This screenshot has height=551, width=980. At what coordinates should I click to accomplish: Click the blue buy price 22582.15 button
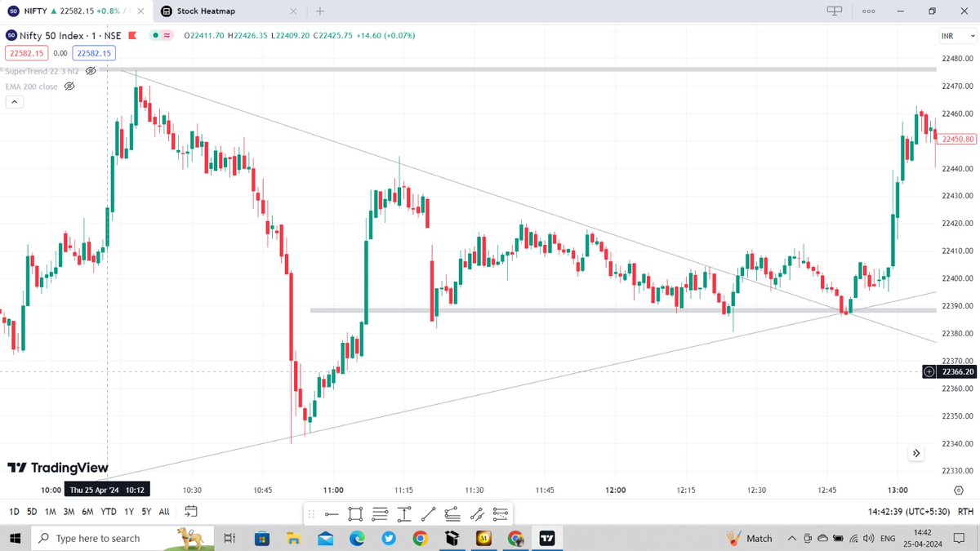tap(94, 52)
